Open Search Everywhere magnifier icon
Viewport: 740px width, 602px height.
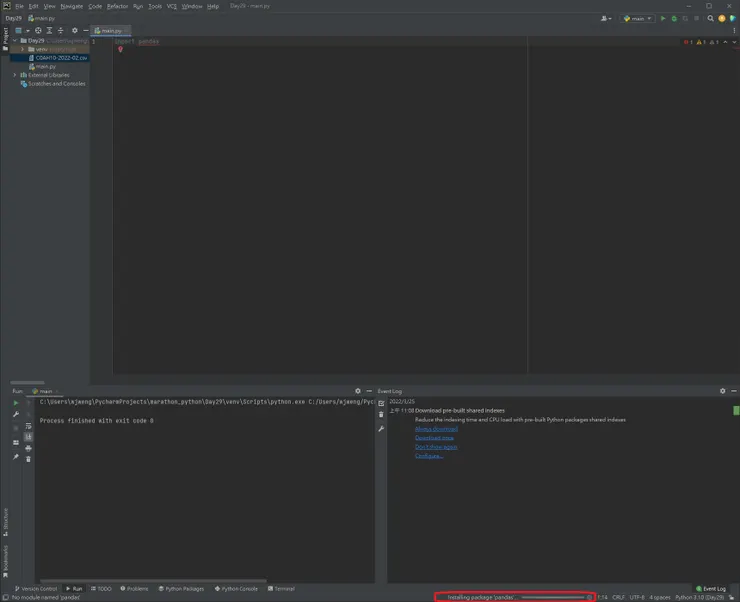tap(711, 18)
